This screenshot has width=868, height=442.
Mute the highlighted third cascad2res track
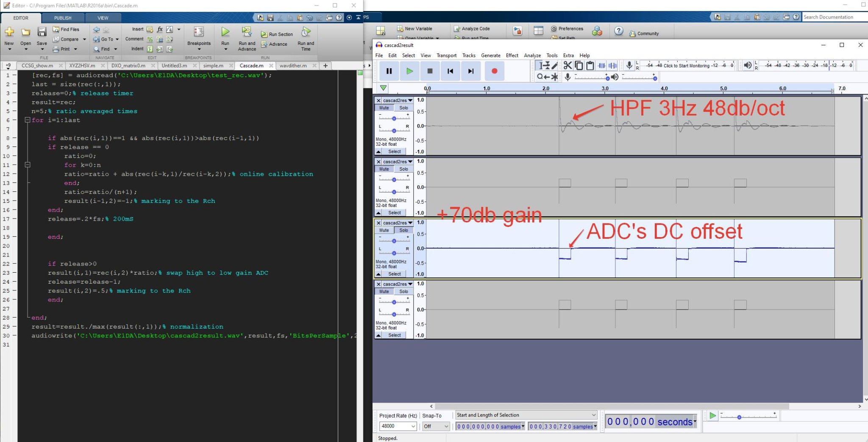pyautogui.click(x=384, y=230)
